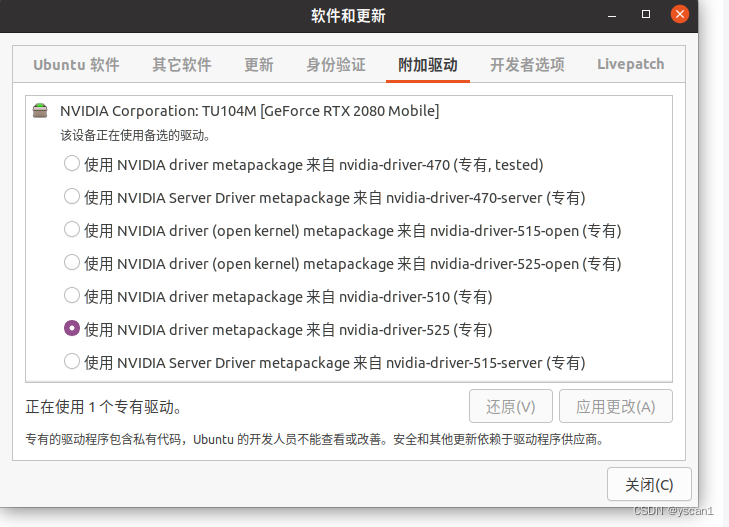Screen dimensions: 729x527
Task: Click the status text 正在使用 1 个专有驱动。
Action: 103,407
